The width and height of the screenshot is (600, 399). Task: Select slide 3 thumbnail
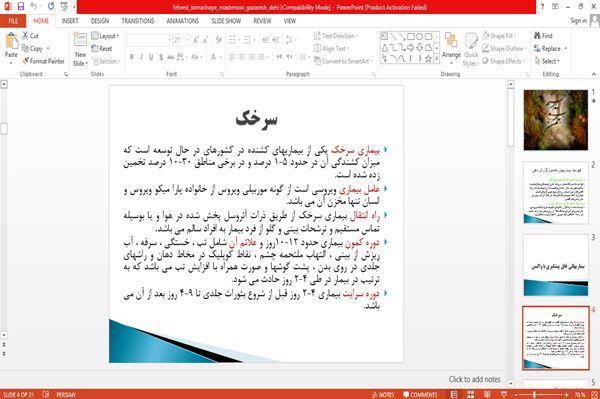[556, 265]
